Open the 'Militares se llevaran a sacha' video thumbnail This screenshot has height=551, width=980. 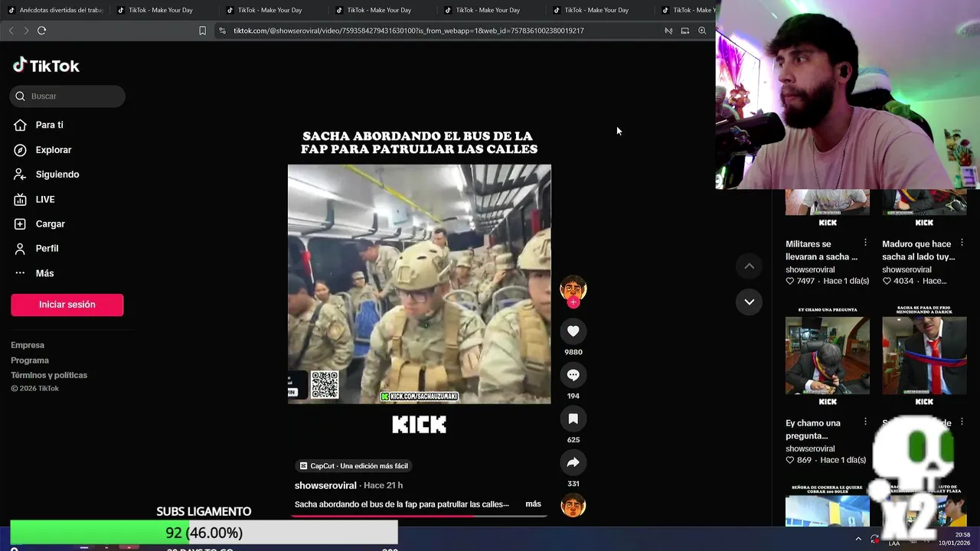pyautogui.click(x=828, y=208)
